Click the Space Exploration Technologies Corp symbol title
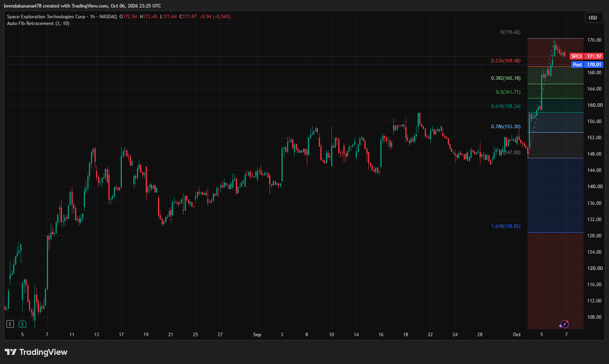The image size is (609, 364). point(46,17)
